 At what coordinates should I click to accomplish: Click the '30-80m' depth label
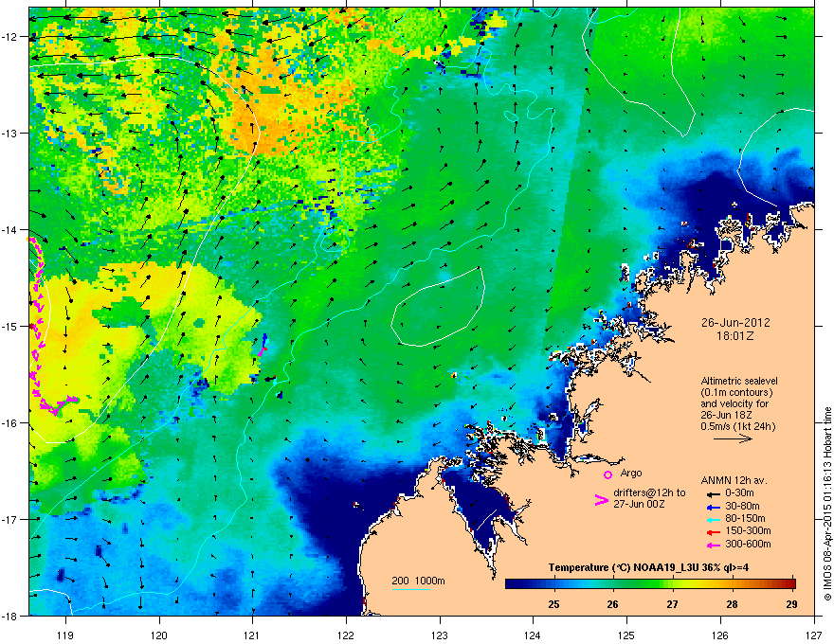tap(742, 506)
